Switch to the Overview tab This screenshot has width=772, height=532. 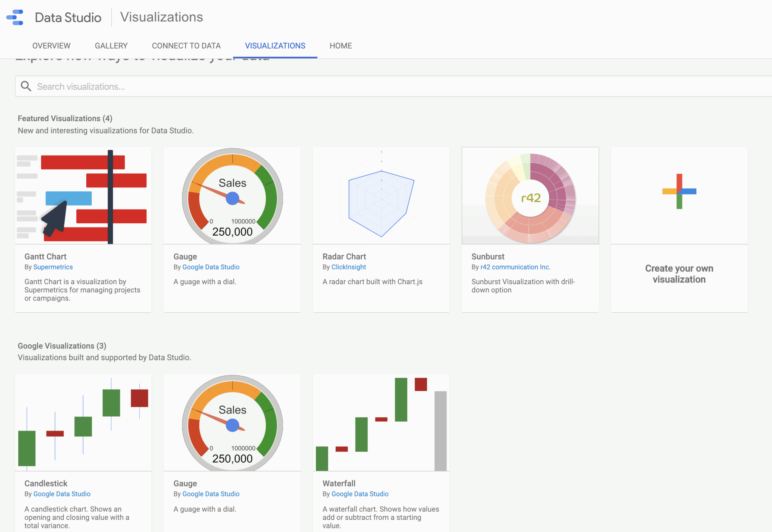click(x=51, y=46)
